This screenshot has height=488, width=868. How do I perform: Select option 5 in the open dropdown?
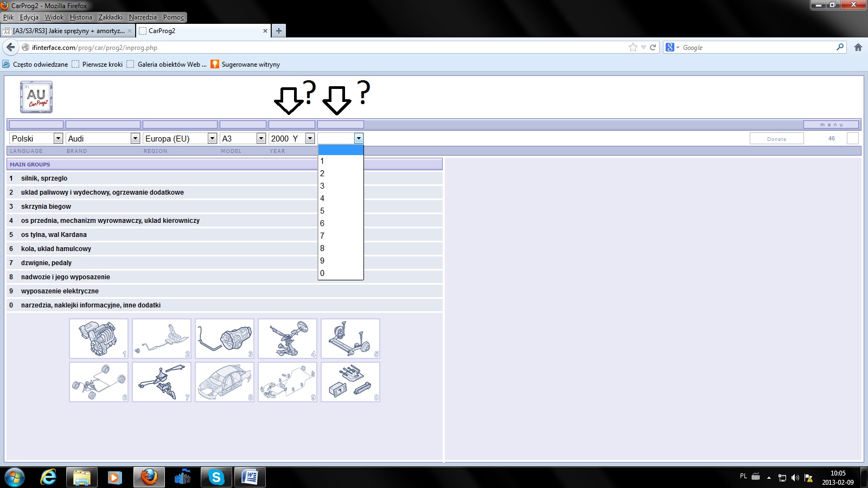[340, 211]
